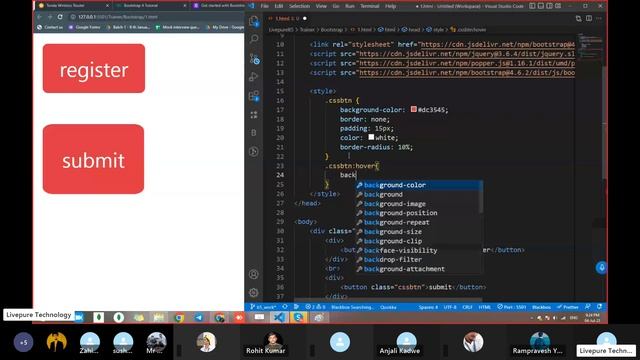Click the white color swatch on line 20
640x360 pixels.
pyautogui.click(x=371, y=137)
